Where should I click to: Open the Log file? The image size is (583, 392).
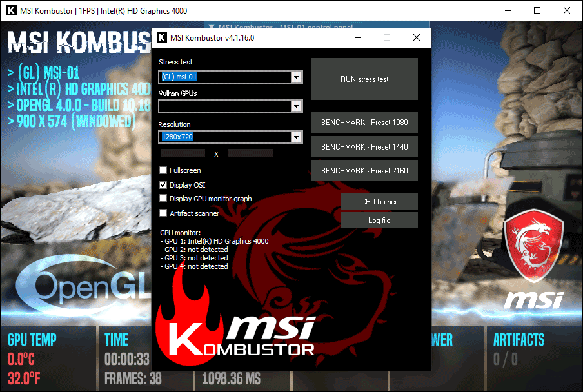pos(379,220)
